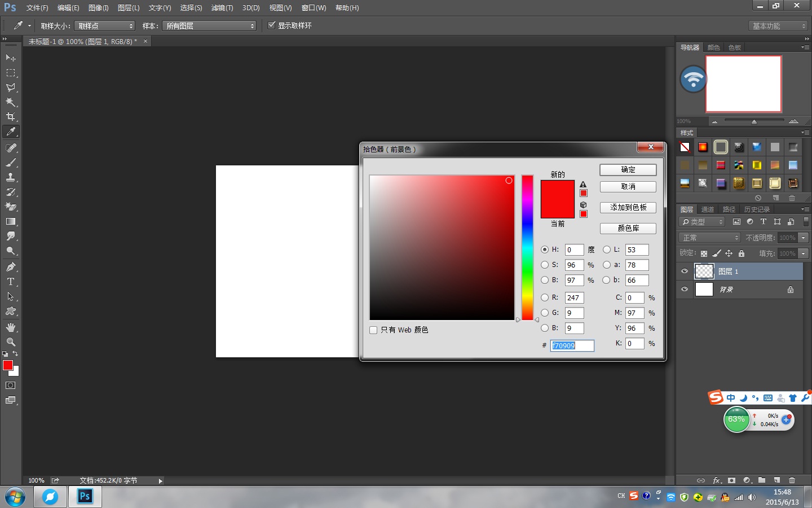The width and height of the screenshot is (812, 508).
Task: Select the Horizontal Type tool
Action: (x=11, y=282)
